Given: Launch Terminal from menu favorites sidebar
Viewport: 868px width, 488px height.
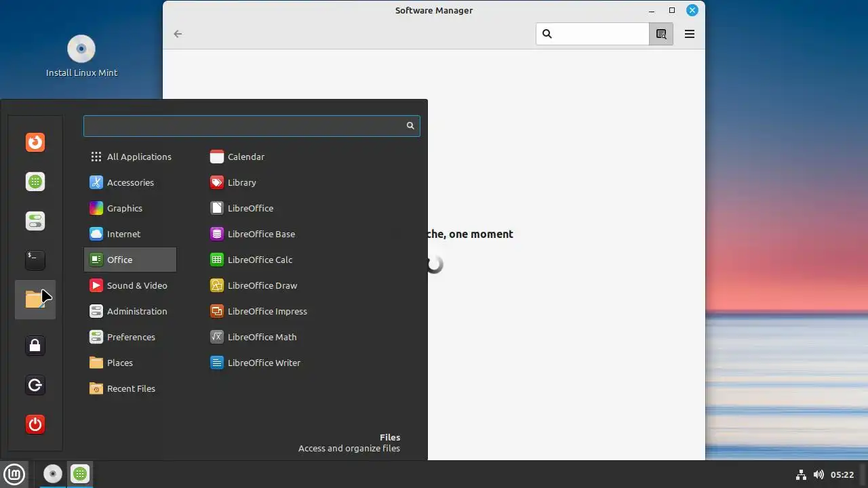Looking at the screenshot, I should coord(35,260).
